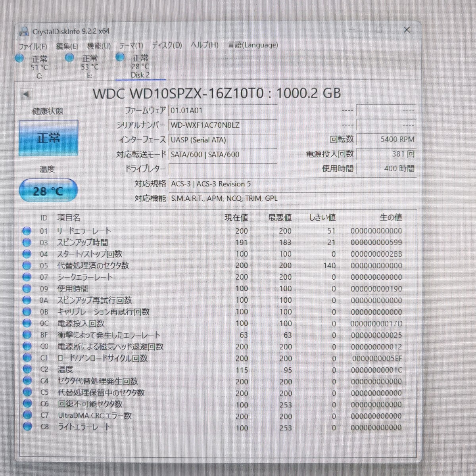The width and height of the screenshot is (476, 476).
Task: Click status icon for C0 磁気ヘッド退避回数
Action: pyautogui.click(x=27, y=346)
